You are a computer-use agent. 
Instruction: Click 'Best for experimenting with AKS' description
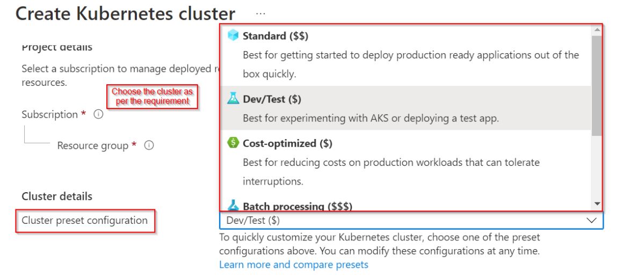click(x=371, y=118)
